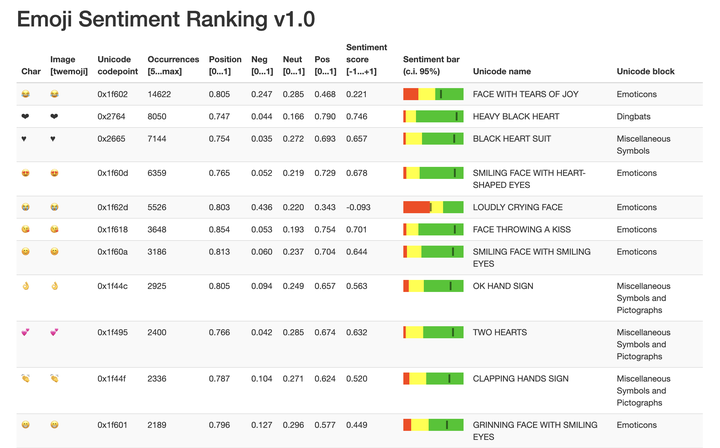The height and width of the screenshot is (448, 720).
Task: Click the Heavy Black Heart Char emoji
Action: point(25,116)
